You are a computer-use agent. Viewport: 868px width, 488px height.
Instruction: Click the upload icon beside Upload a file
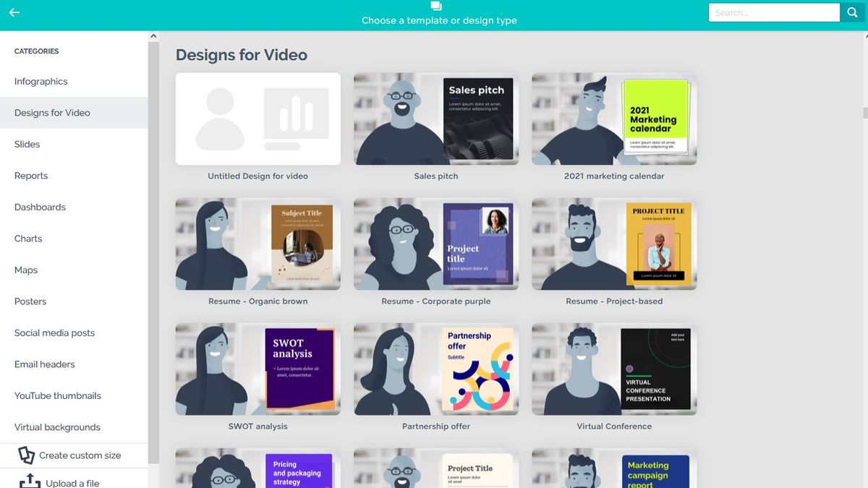pyautogui.click(x=29, y=481)
